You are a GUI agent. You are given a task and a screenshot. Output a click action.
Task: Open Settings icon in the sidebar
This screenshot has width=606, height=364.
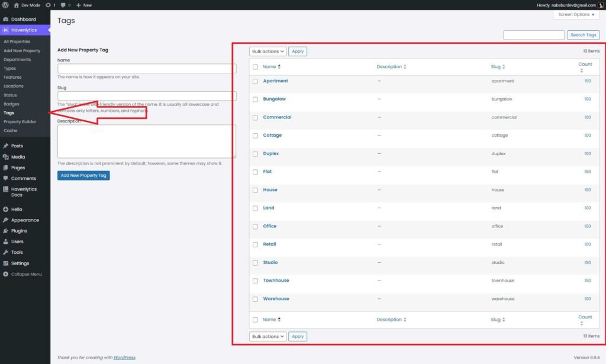(5, 263)
